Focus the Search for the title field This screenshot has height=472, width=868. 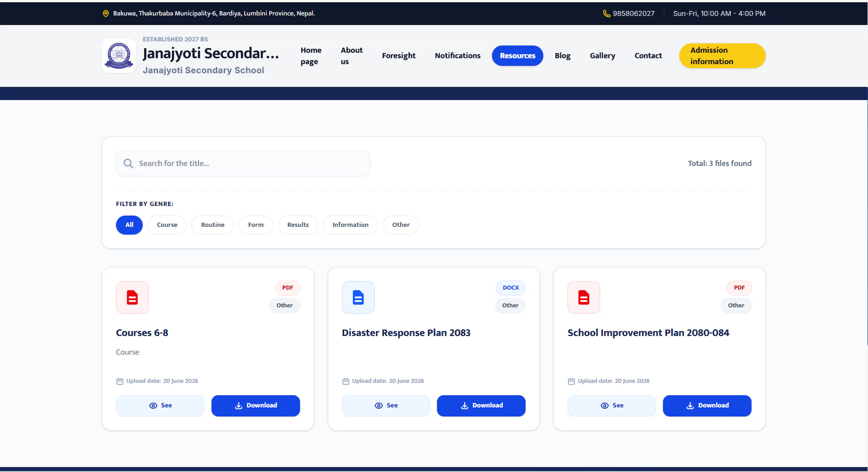(x=243, y=163)
